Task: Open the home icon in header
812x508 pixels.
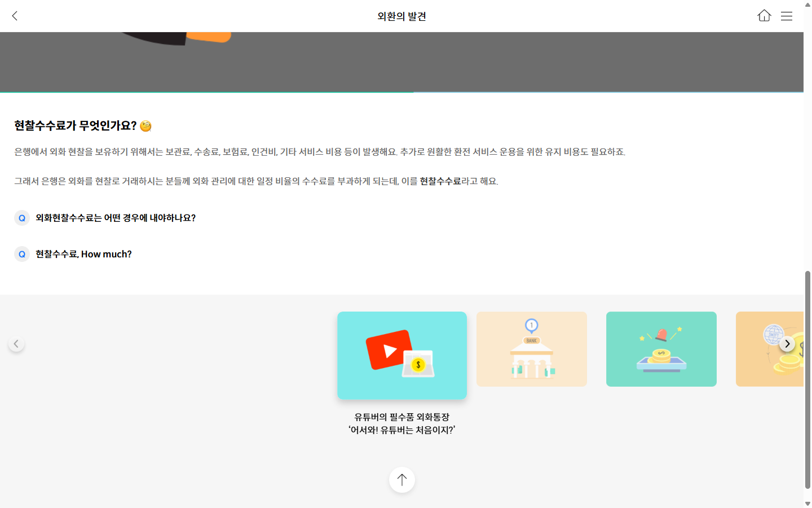Action: 764,16
